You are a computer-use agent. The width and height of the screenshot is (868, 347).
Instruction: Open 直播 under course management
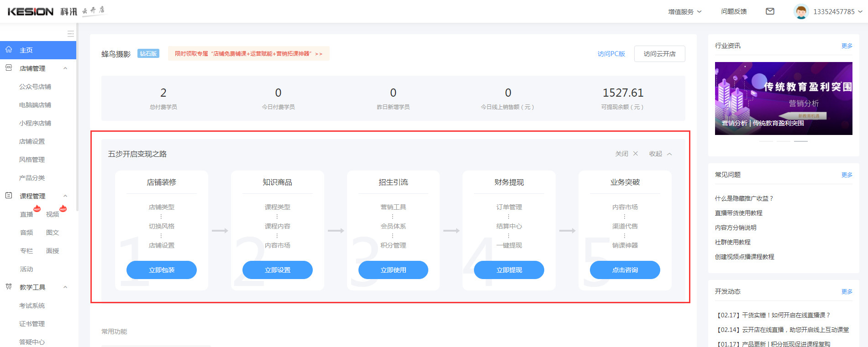(x=26, y=214)
